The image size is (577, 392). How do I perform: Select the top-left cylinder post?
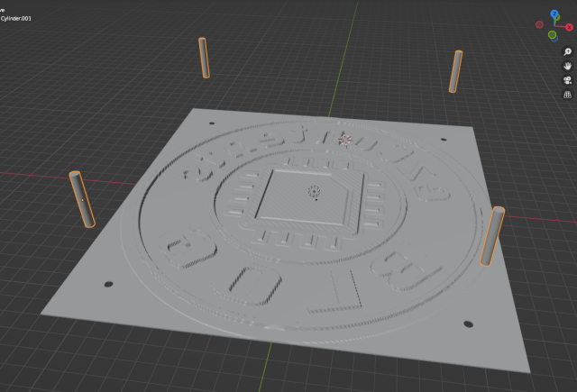click(x=204, y=58)
